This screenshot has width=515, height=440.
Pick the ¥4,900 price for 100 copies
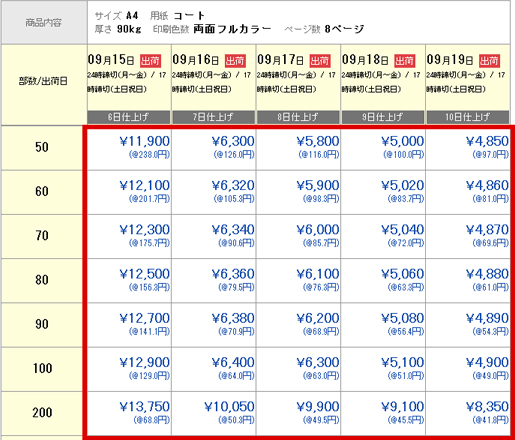pos(487,362)
